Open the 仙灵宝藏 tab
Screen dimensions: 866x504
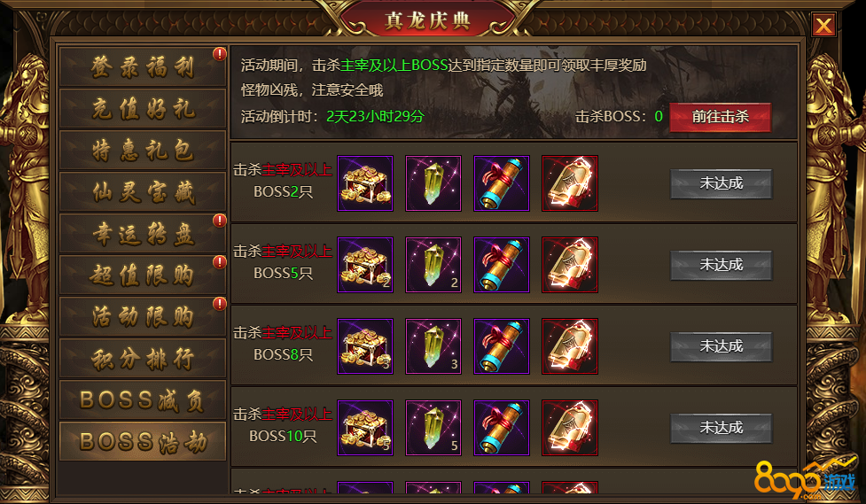[143, 192]
